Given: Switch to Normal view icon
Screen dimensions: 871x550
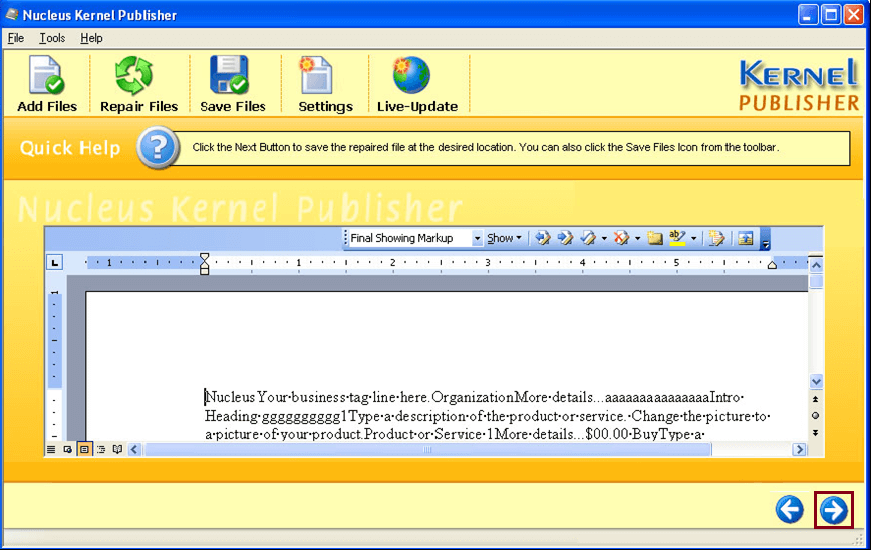Looking at the screenshot, I should [51, 449].
